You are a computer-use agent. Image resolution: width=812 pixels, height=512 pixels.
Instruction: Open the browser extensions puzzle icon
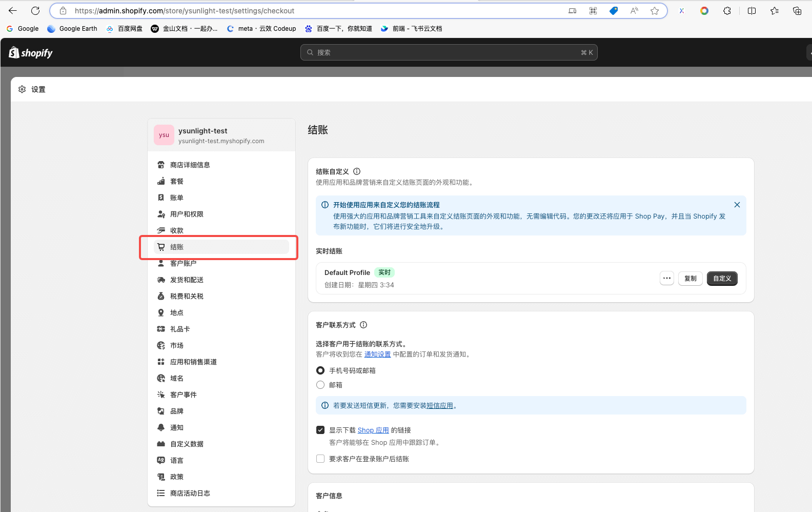(727, 11)
